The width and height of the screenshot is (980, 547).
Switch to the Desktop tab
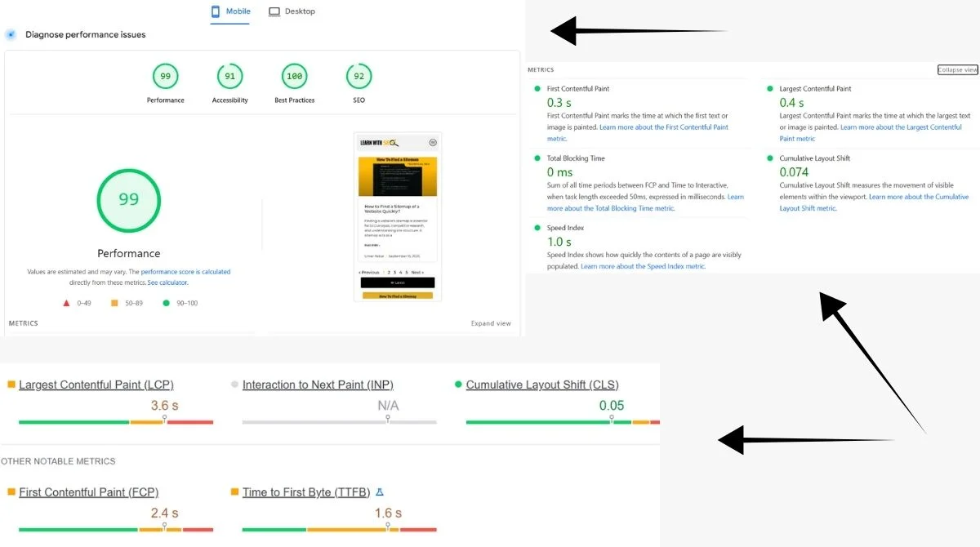[292, 11]
